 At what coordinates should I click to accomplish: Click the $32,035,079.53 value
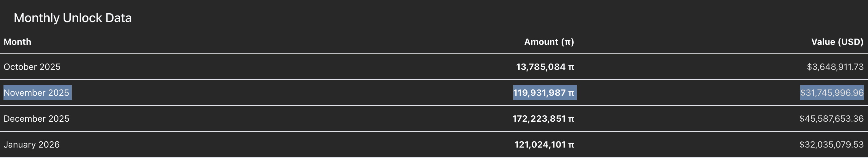coord(831,144)
